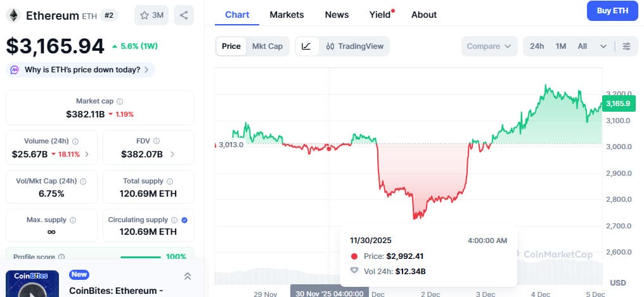644x297 pixels.
Task: Click the Max. supply info icon
Action: (73, 220)
